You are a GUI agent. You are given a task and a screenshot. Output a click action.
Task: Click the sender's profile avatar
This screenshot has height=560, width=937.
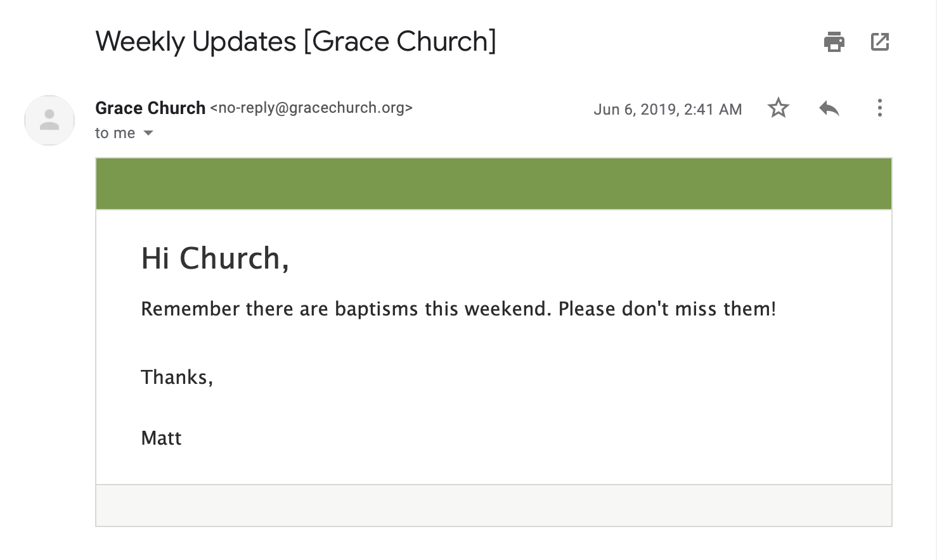click(49, 120)
